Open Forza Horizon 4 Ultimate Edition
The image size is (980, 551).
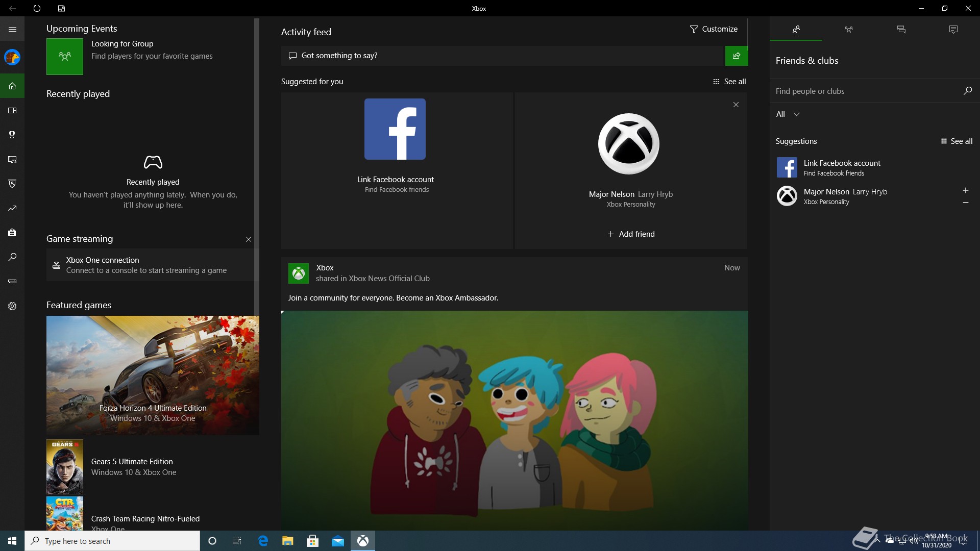pos(153,375)
